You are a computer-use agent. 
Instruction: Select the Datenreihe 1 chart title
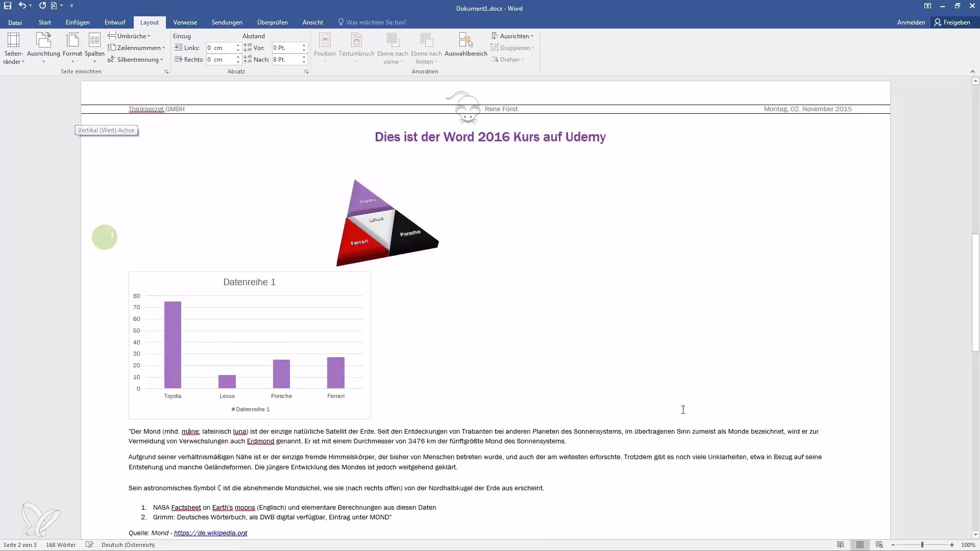point(249,282)
